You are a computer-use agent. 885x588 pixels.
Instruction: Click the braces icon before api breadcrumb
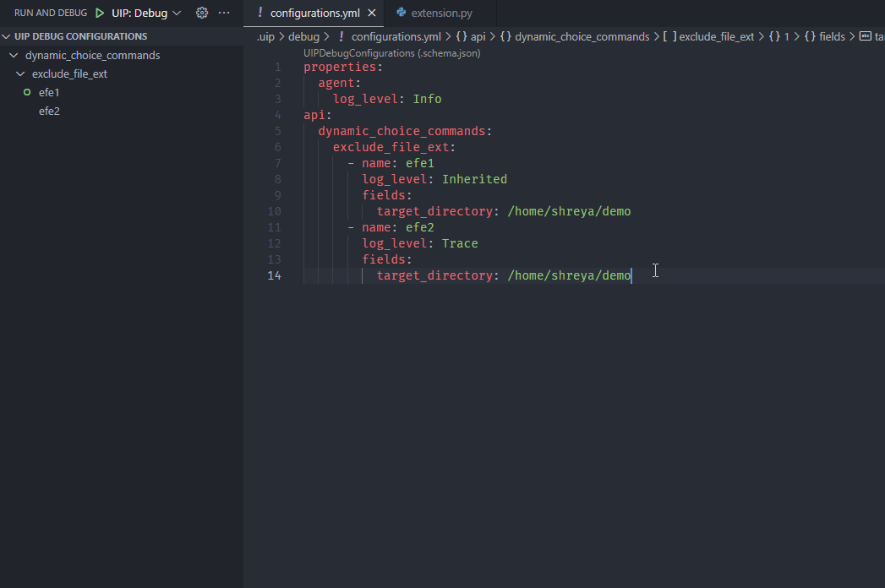462,37
